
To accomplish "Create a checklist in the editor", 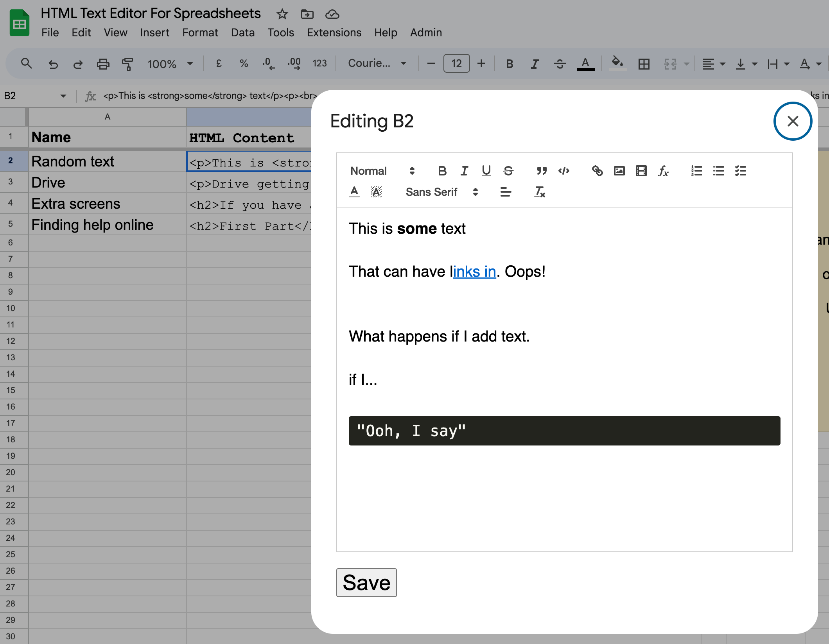I will [x=740, y=171].
